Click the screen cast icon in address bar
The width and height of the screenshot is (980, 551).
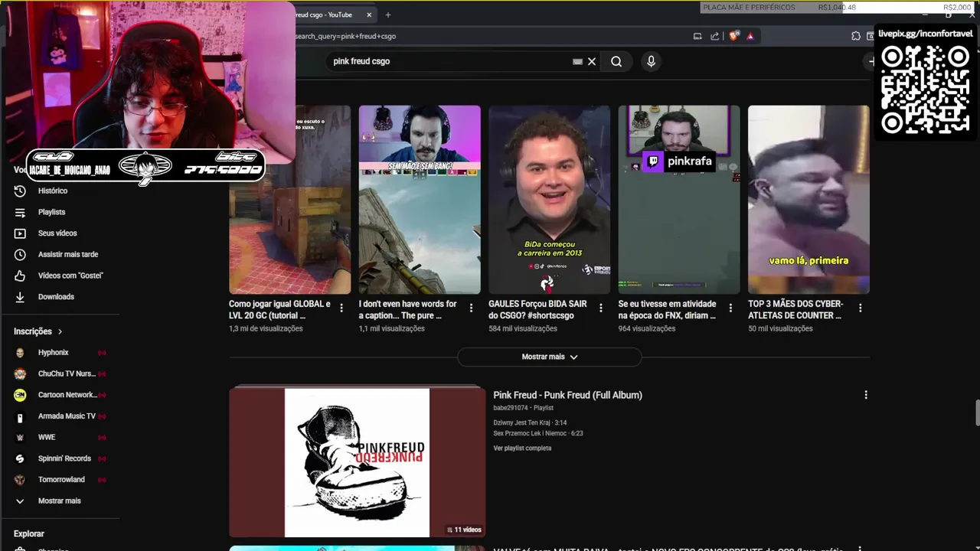[x=697, y=36]
